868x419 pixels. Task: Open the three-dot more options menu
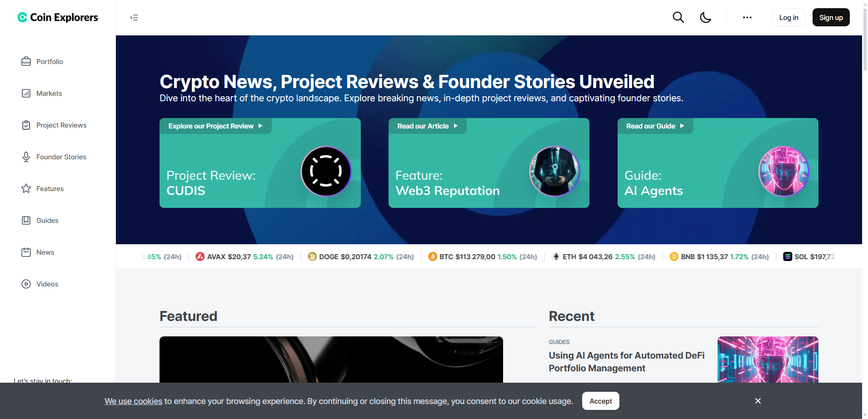(747, 17)
